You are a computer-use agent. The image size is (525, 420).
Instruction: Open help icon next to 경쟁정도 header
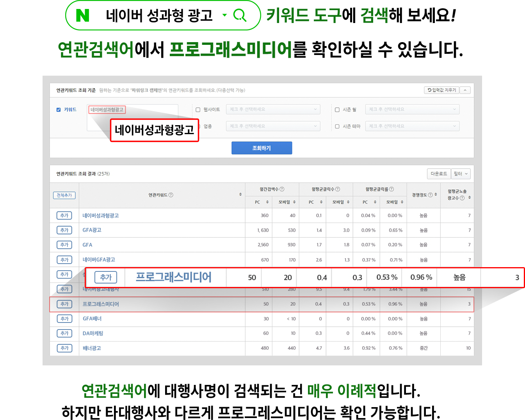pos(430,195)
